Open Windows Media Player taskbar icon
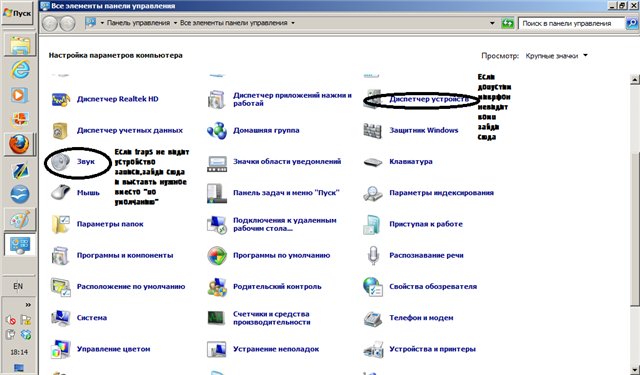 19,95
